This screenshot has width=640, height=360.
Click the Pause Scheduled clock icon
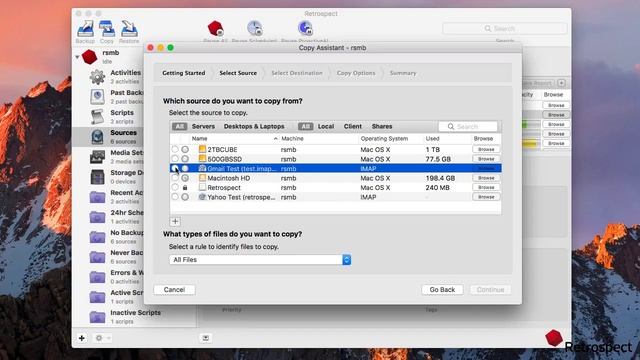pos(254,28)
